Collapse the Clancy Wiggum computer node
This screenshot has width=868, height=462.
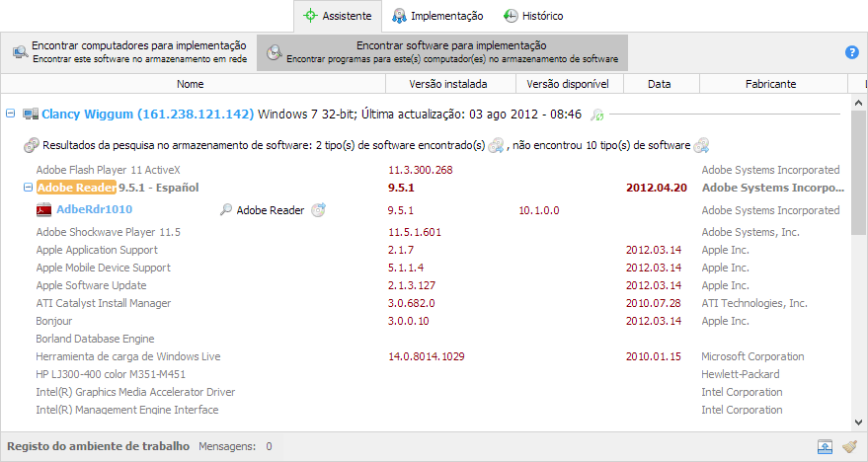pyautogui.click(x=11, y=115)
